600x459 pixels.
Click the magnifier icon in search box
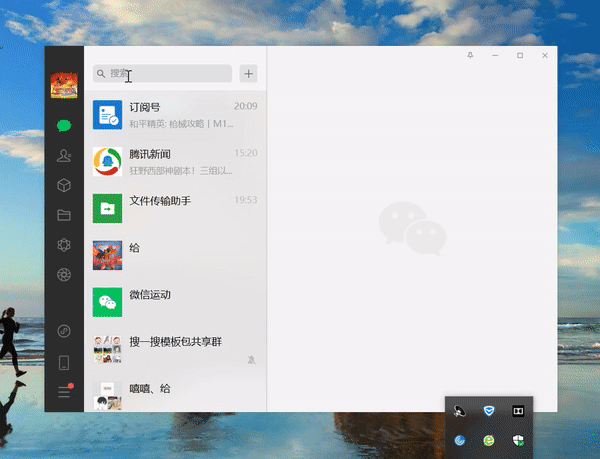click(x=101, y=73)
